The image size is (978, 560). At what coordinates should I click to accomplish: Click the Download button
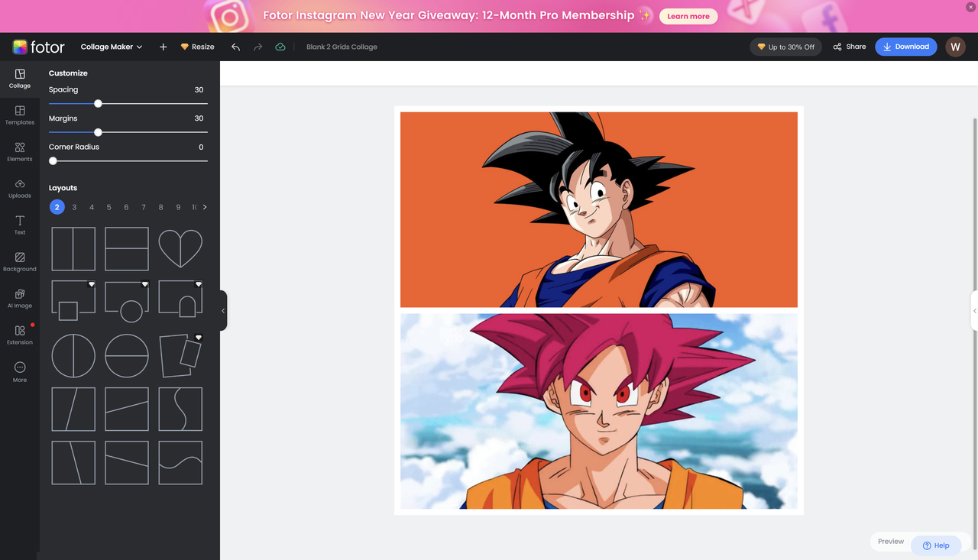tap(906, 47)
